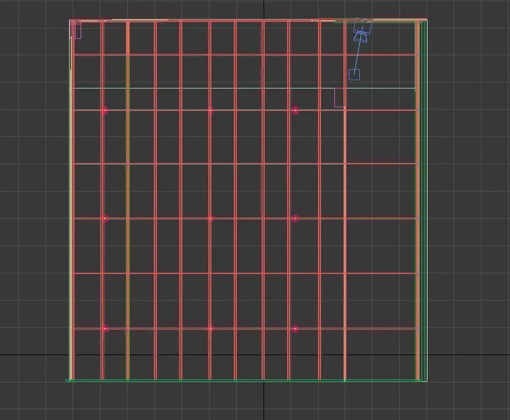Click the bottom-left light marker
Viewport: 510px width, 420px height.
[x=105, y=328]
